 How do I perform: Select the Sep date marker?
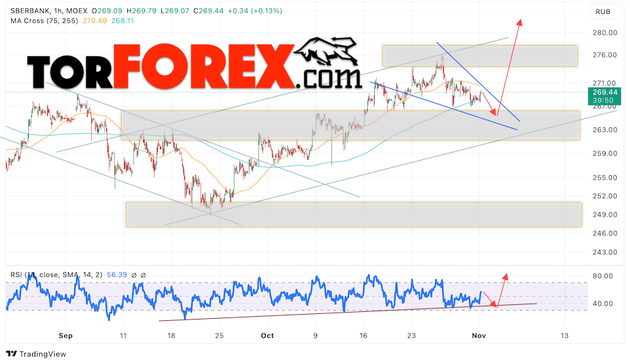pos(65,336)
